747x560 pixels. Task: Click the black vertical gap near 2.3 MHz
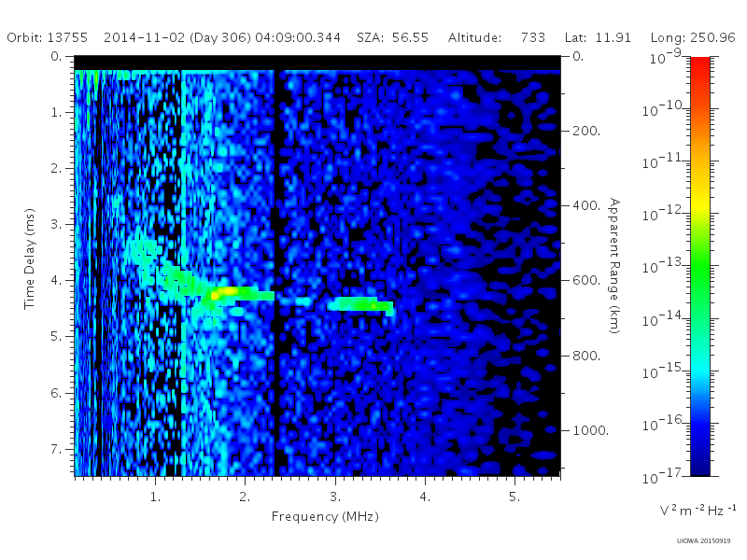(277, 273)
